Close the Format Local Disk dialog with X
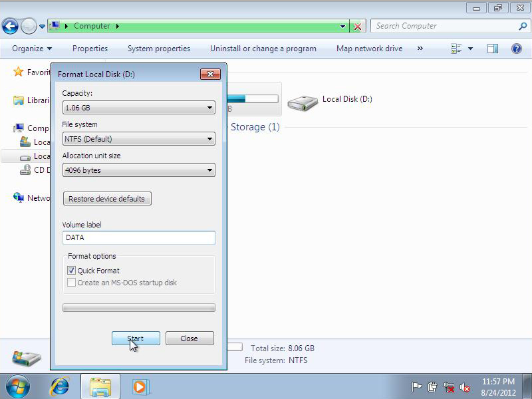Viewport: 532px width, 399px height. 210,74
